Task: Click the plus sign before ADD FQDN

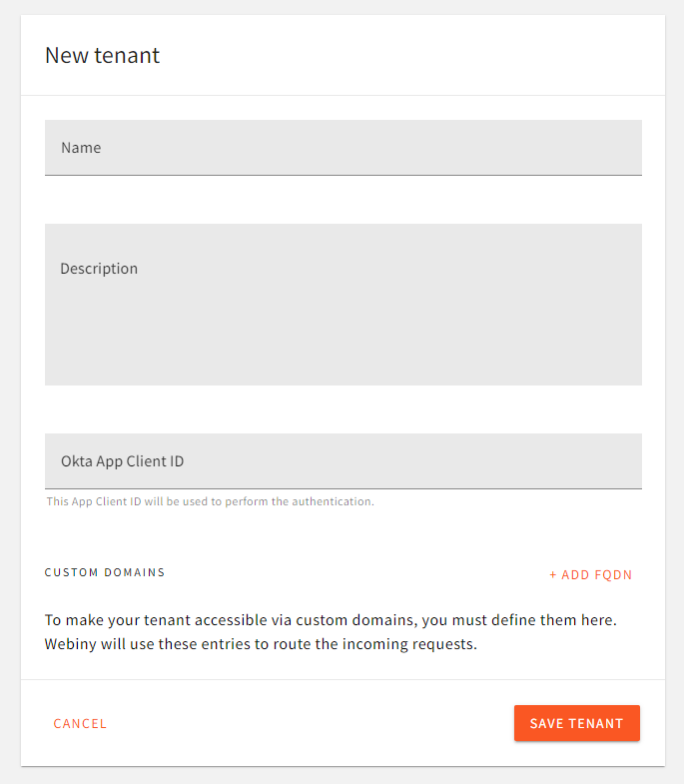Action: [553, 575]
